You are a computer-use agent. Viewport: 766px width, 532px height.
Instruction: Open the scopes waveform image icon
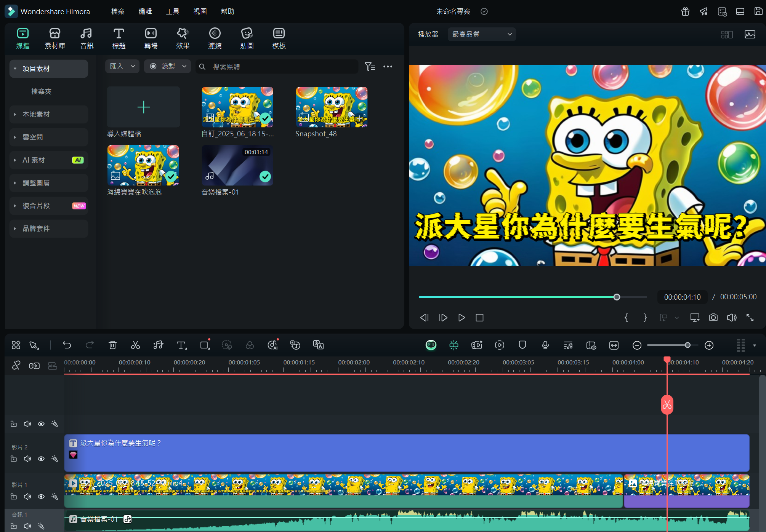click(x=750, y=34)
